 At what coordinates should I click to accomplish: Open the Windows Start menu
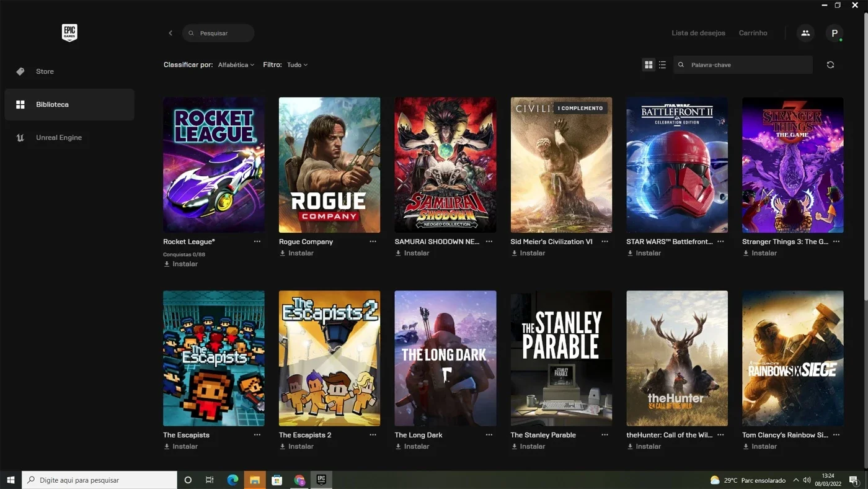coord(11,480)
